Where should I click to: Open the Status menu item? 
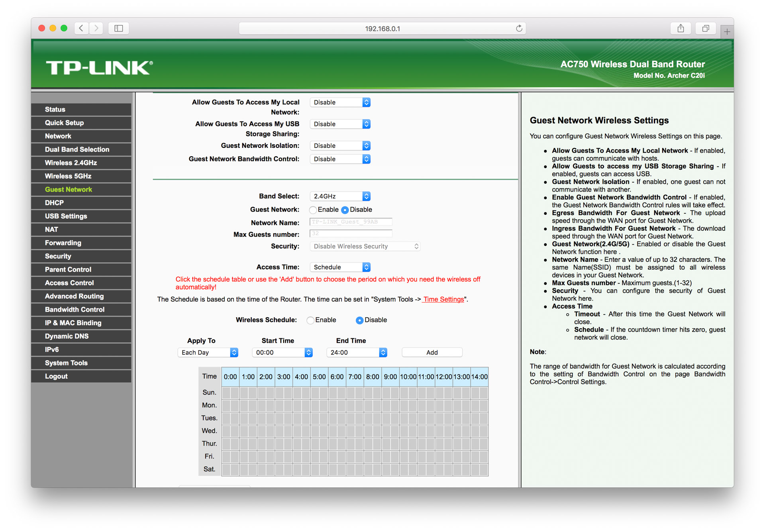click(x=81, y=110)
